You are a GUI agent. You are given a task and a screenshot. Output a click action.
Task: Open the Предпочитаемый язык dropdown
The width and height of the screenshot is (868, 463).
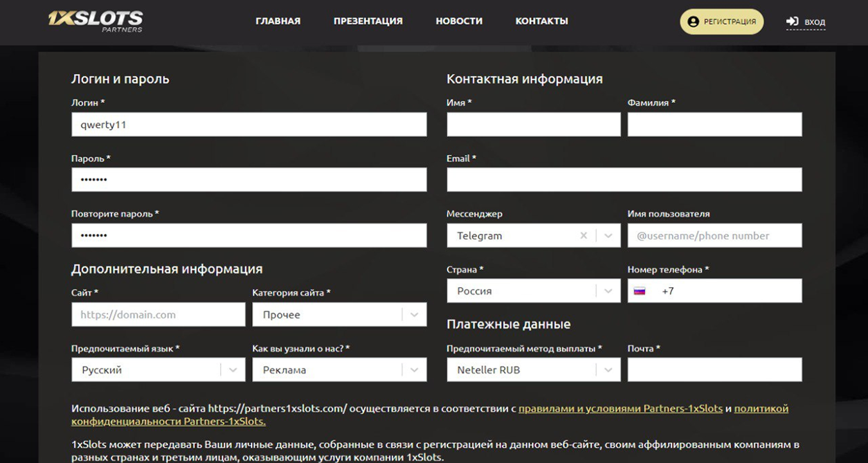[x=158, y=370]
